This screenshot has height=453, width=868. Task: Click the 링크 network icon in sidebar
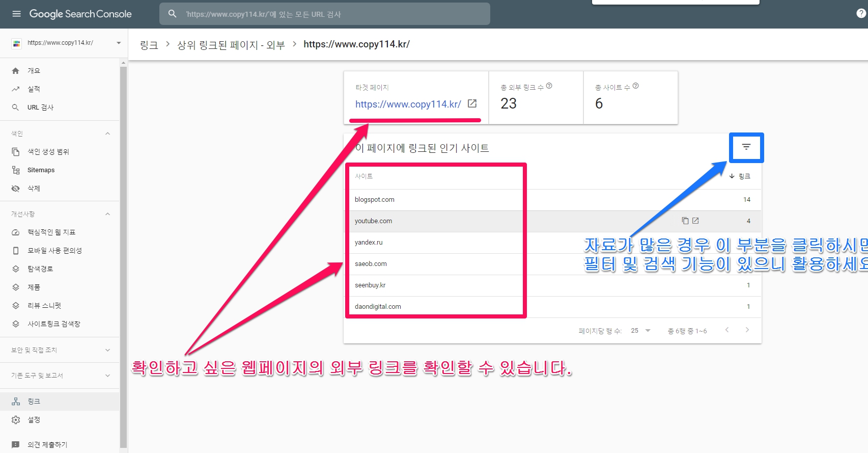pos(16,402)
